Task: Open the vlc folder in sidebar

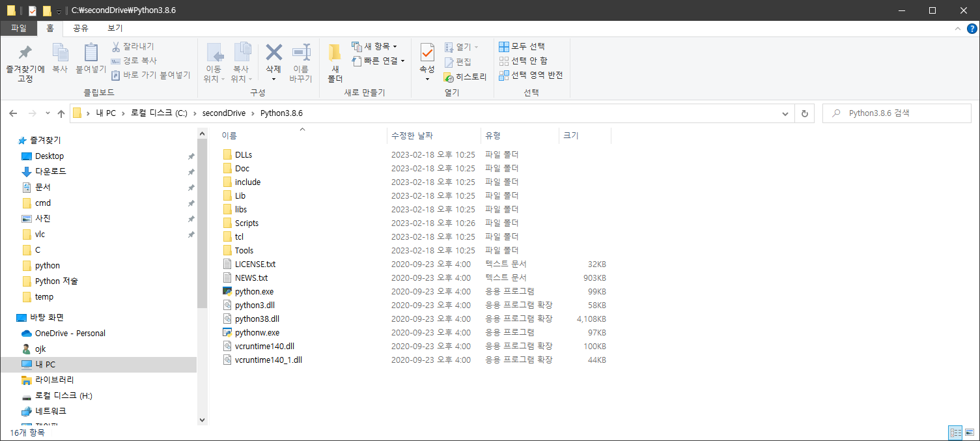Action: click(40, 235)
